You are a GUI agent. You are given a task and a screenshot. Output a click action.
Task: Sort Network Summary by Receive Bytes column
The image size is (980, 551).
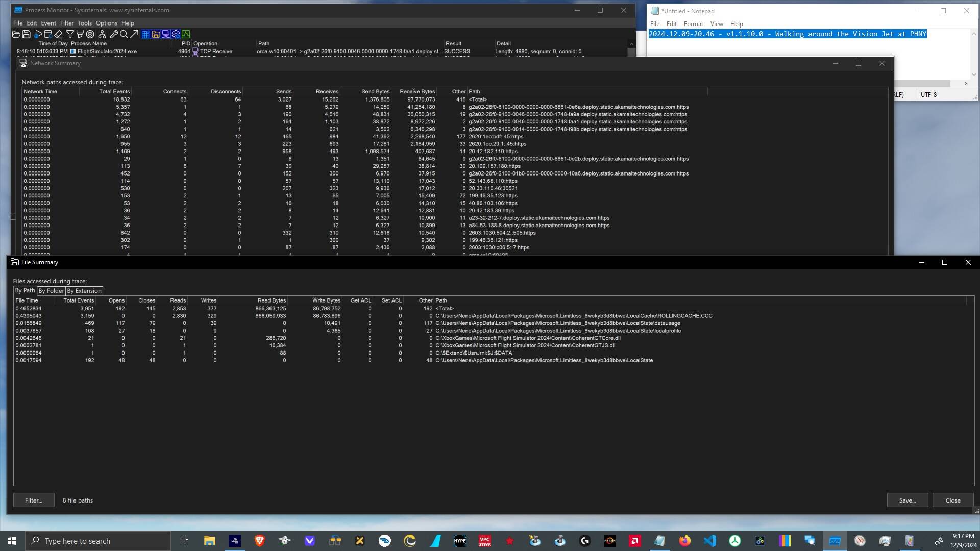(414, 92)
